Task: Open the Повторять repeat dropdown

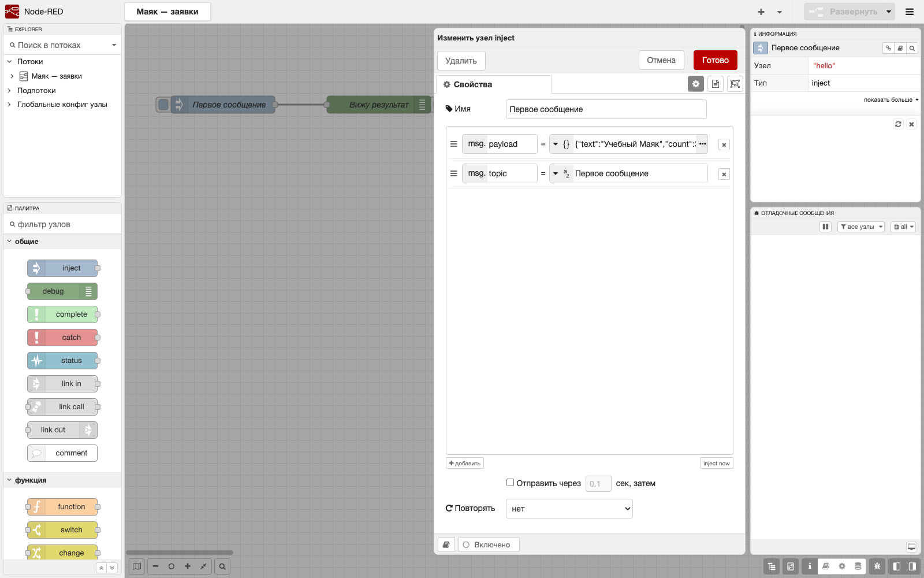Action: point(569,509)
